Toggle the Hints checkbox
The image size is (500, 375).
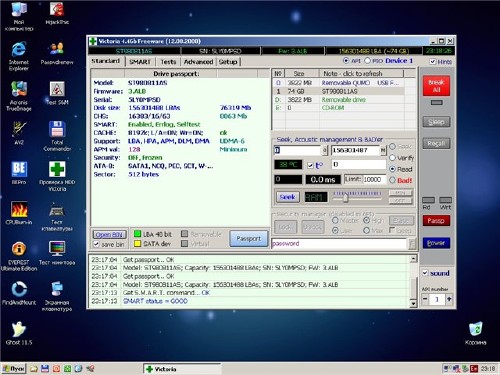click(x=433, y=62)
